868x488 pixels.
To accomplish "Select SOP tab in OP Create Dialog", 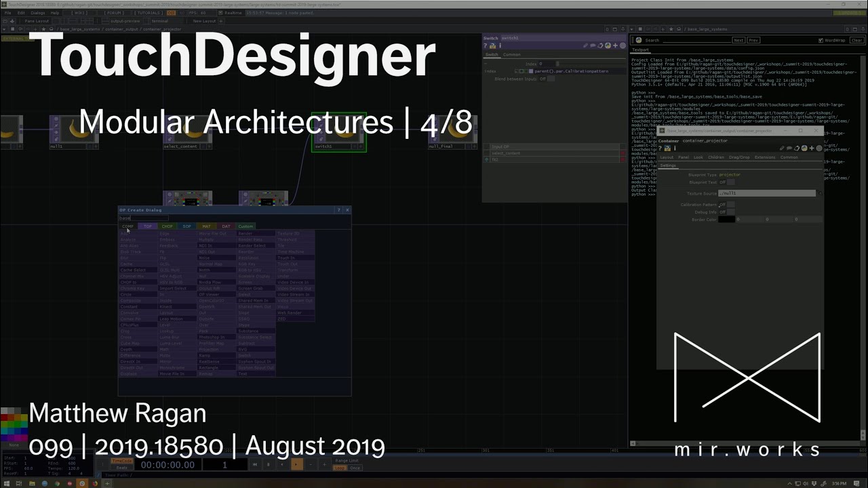I will [x=186, y=226].
